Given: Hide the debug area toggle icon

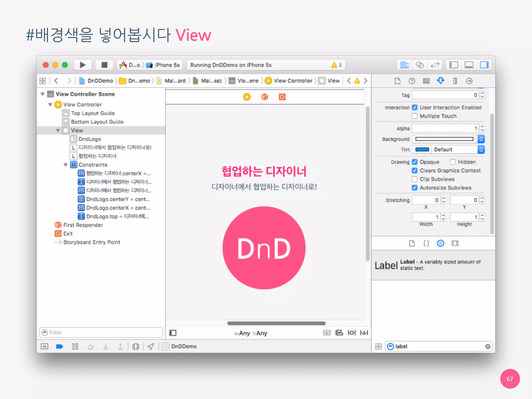Looking at the screenshot, I should 45,347.
